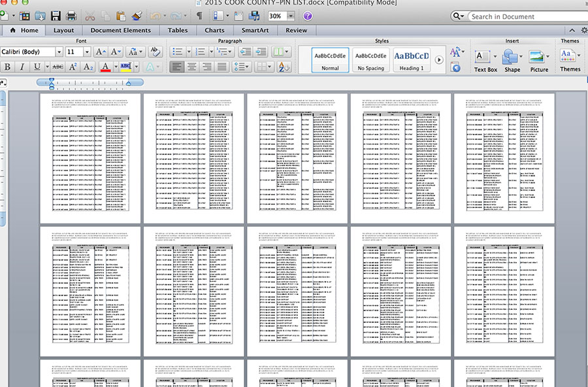
Task: Click the Picture insert button
Action: pos(539,61)
